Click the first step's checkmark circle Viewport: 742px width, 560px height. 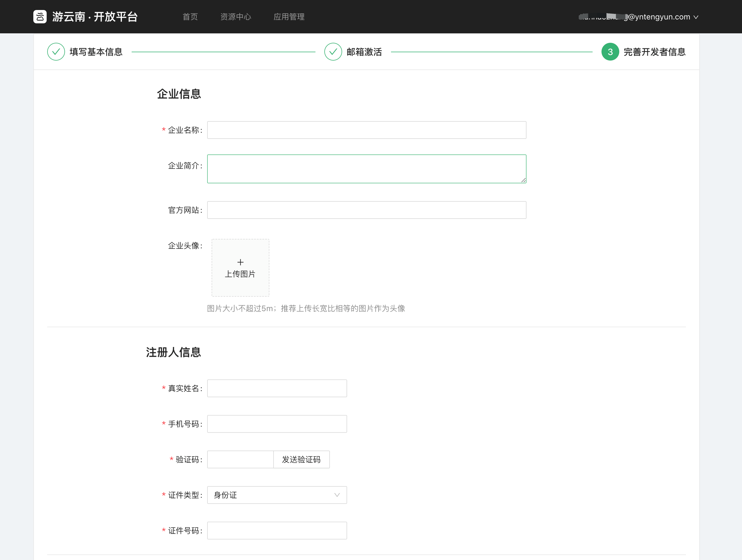56,52
